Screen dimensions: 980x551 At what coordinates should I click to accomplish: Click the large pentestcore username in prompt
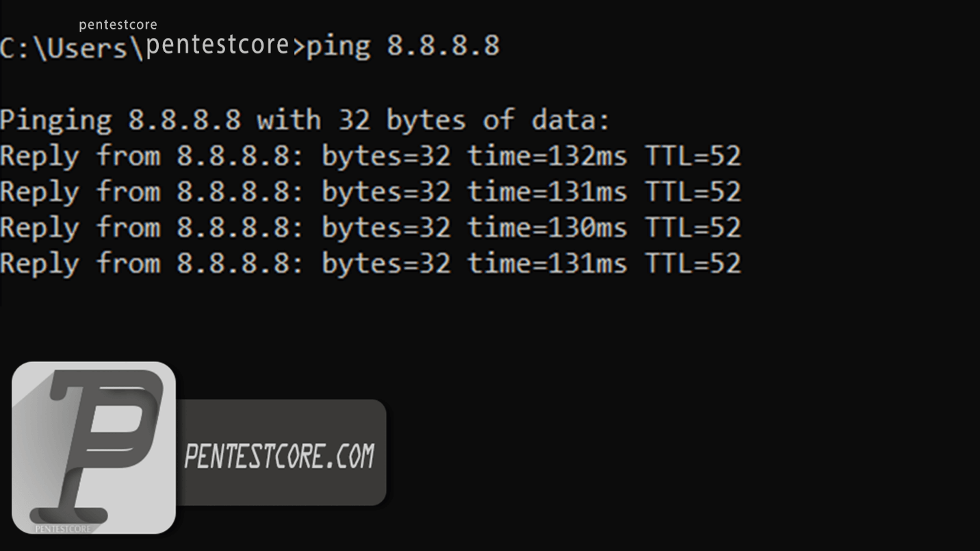(218, 44)
